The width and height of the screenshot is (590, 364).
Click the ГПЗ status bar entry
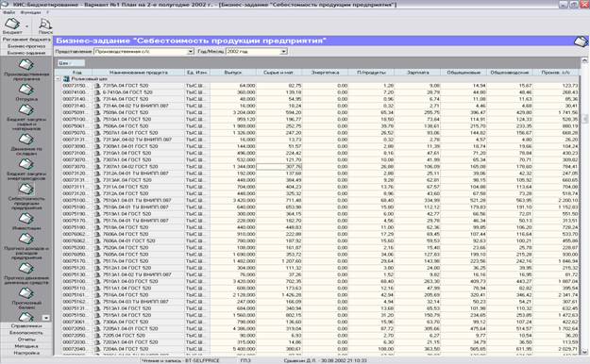click(x=245, y=360)
